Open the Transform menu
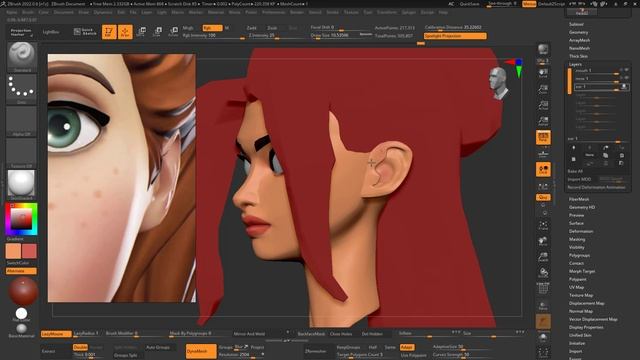 tap(387, 12)
